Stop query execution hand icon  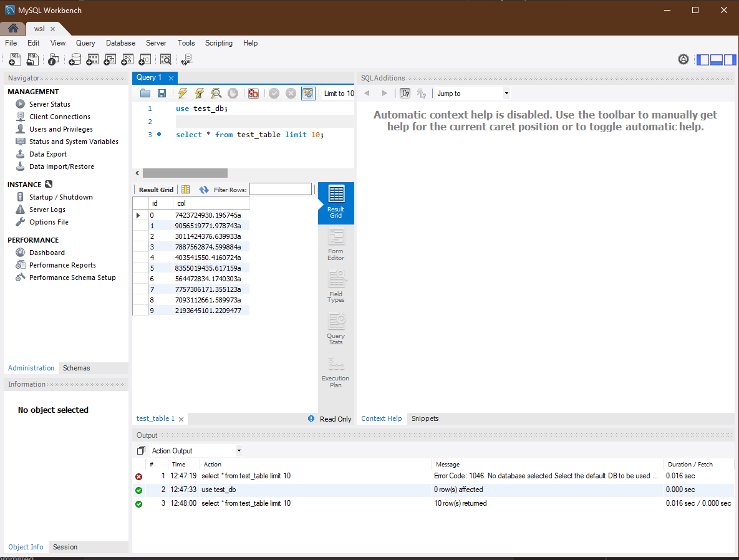click(233, 94)
